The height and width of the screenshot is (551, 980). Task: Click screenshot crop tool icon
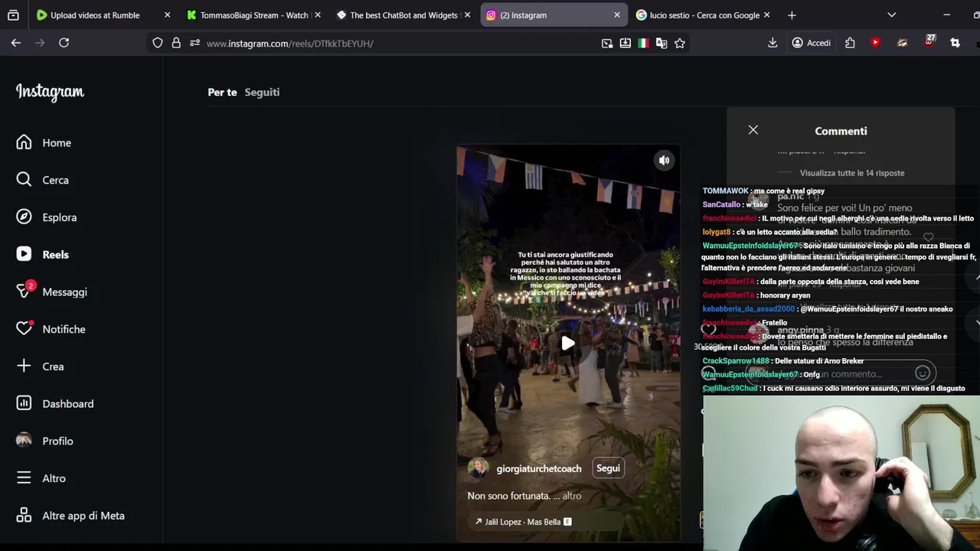click(955, 43)
